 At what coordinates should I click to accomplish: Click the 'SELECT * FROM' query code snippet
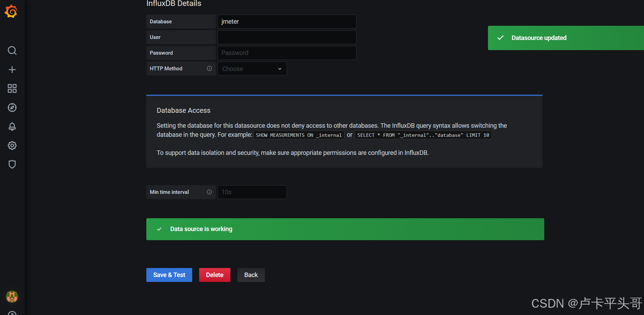[x=423, y=135]
